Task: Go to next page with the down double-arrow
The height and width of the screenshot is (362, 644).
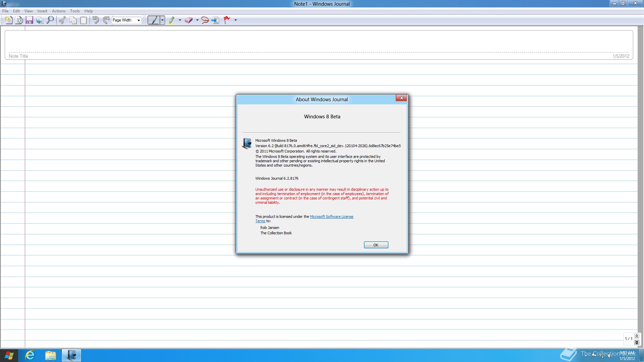Action: [x=637, y=342]
